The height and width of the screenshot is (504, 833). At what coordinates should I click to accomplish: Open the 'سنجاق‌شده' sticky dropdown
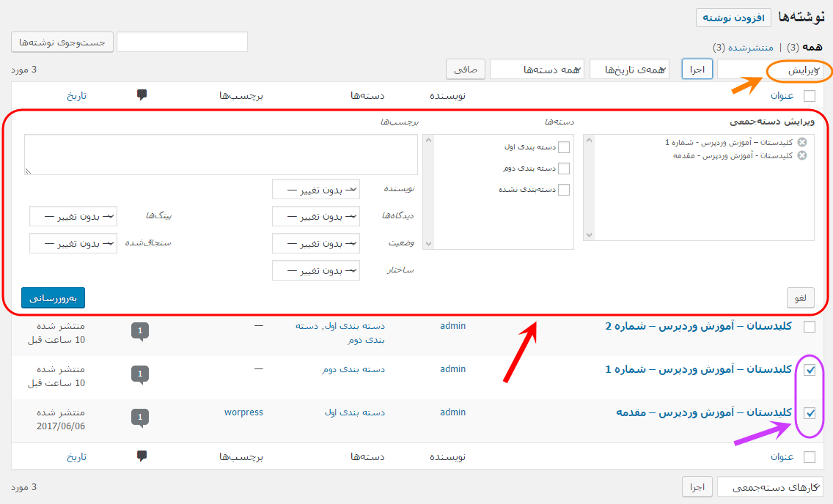[x=73, y=243]
